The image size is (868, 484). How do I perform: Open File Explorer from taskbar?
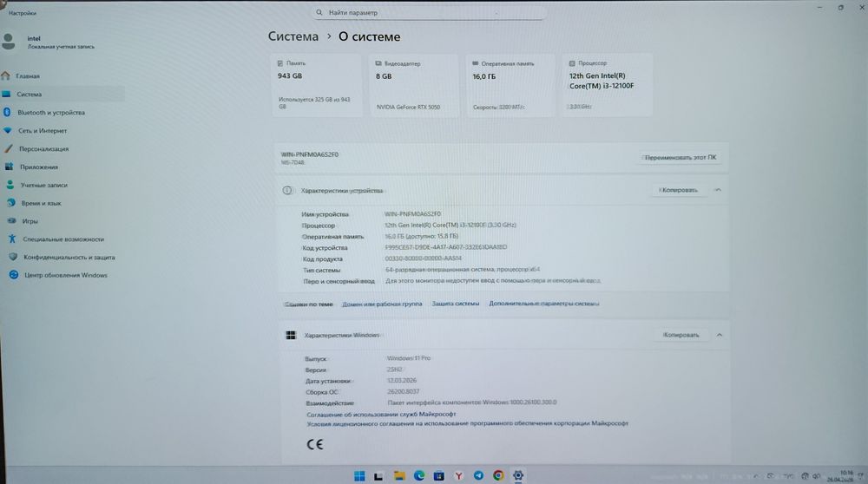[x=399, y=475]
